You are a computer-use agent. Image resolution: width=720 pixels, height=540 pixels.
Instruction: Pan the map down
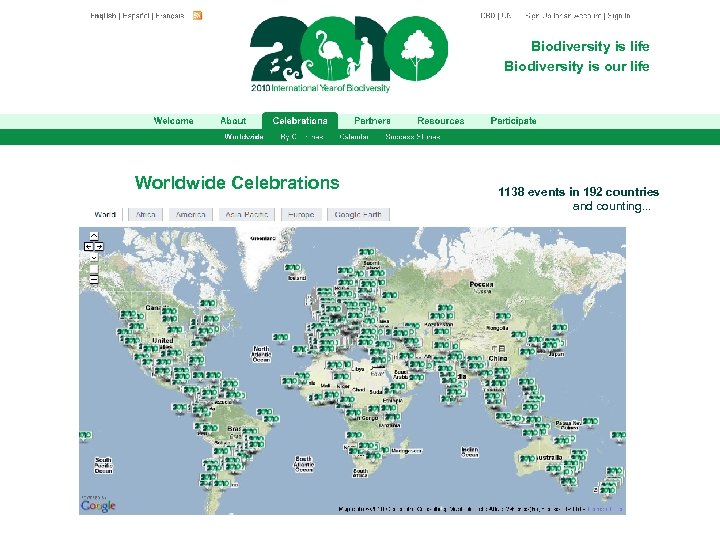94,258
